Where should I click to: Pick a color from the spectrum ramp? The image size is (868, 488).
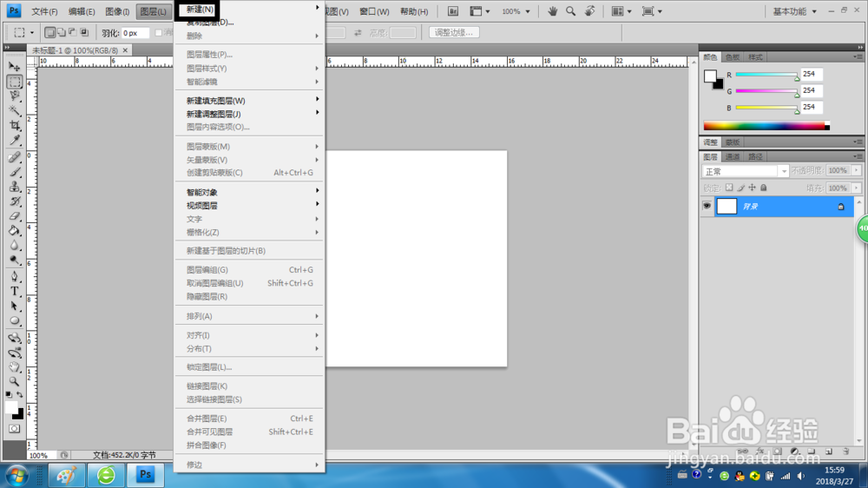click(766, 126)
